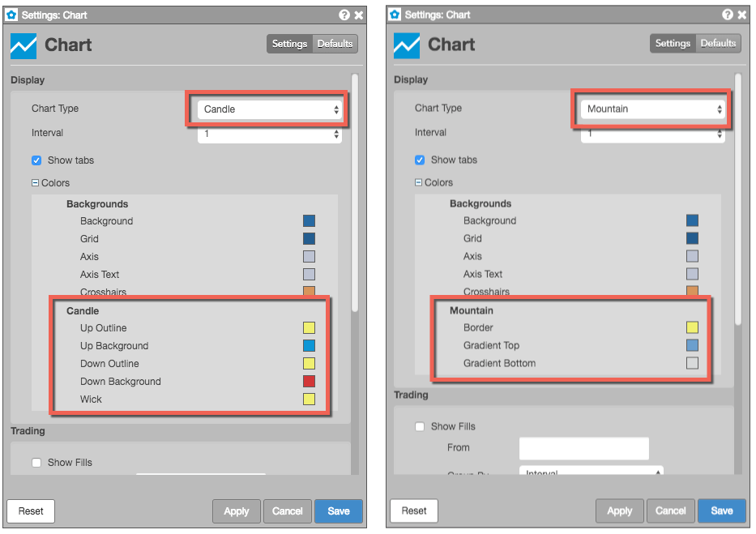Click gear icon in left dialog title bar
Viewport: 756px width, 534px height.
[x=11, y=15]
